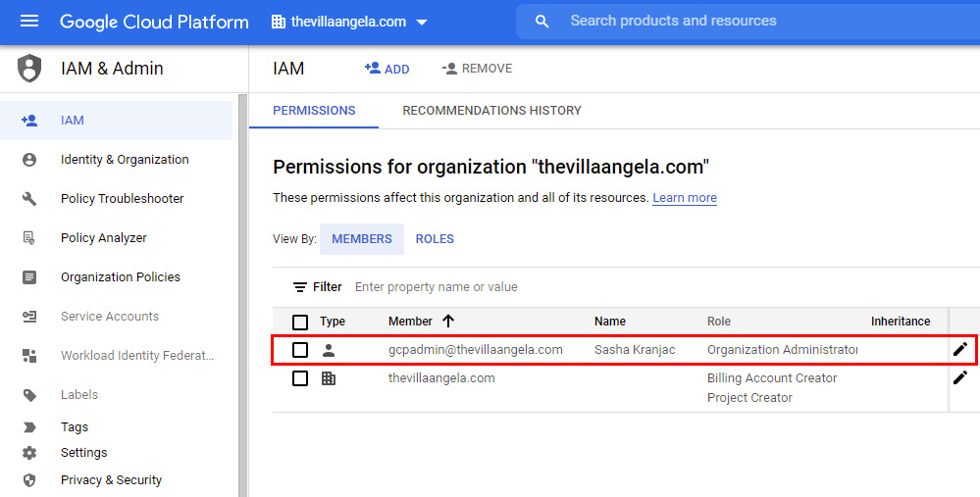The height and width of the screenshot is (497, 980).
Task: Click the organization building icon beside thevillaangela.com
Action: point(279,22)
